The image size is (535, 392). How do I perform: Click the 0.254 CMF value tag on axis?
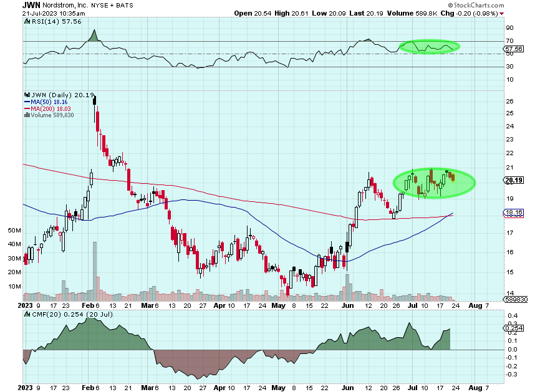[x=514, y=328]
